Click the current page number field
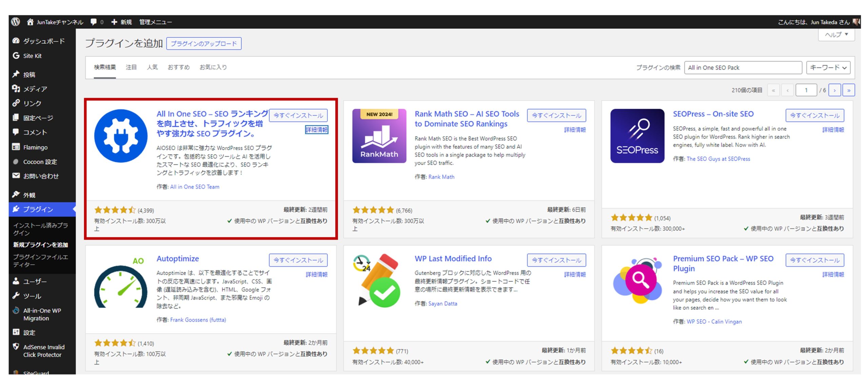The image size is (868, 391). [806, 90]
